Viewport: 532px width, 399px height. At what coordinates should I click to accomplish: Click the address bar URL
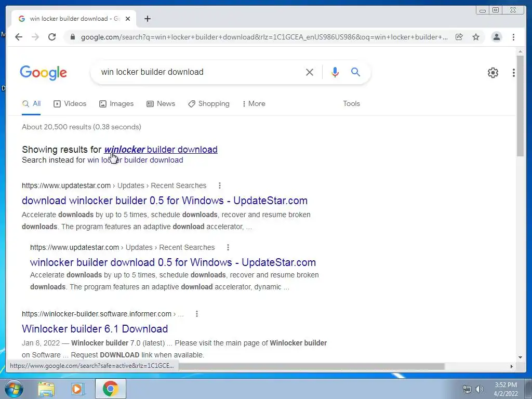264,37
